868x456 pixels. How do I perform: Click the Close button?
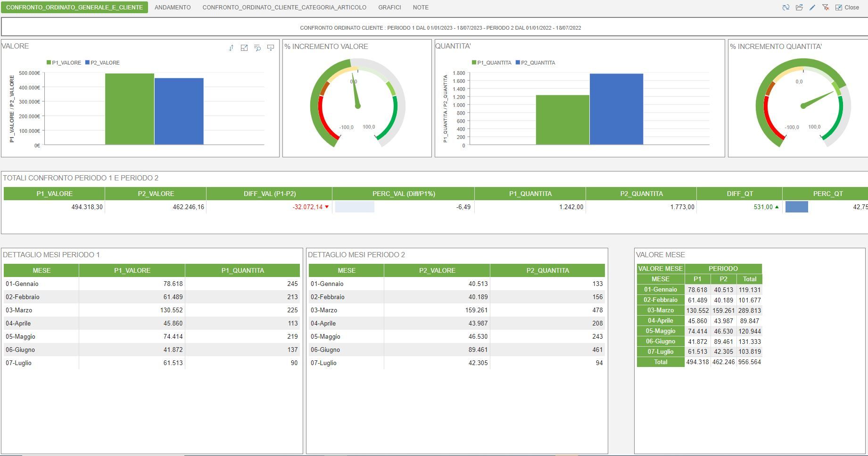[x=847, y=8]
